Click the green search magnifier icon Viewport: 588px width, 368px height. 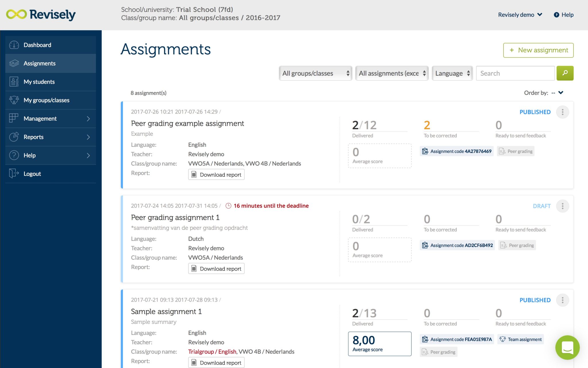[x=565, y=73]
